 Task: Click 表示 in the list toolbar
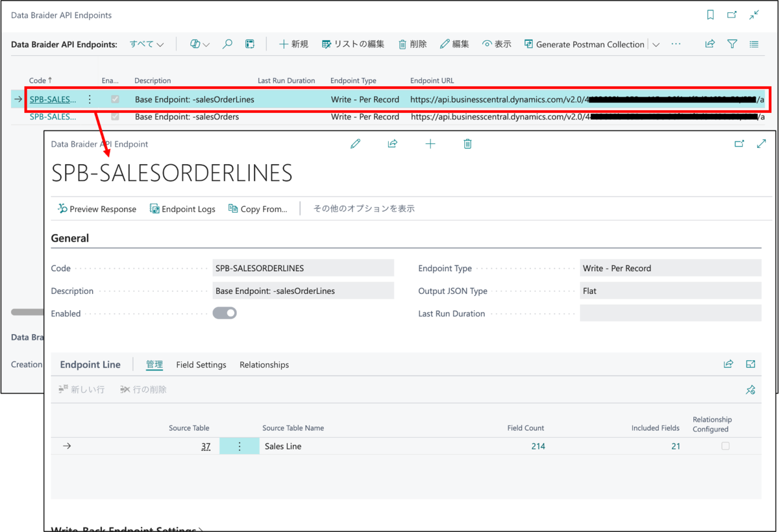pyautogui.click(x=497, y=44)
